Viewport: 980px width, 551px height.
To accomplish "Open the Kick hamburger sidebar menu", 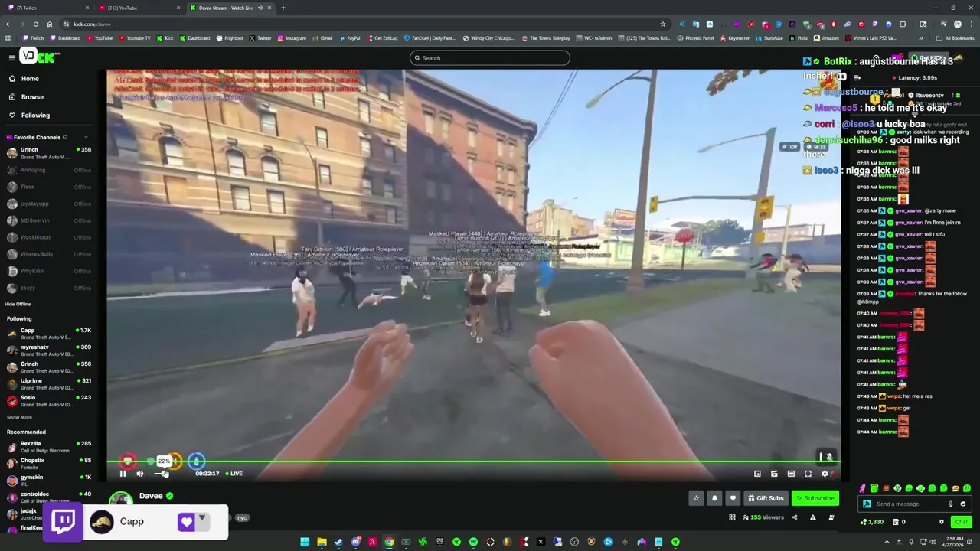I will click(x=11, y=57).
